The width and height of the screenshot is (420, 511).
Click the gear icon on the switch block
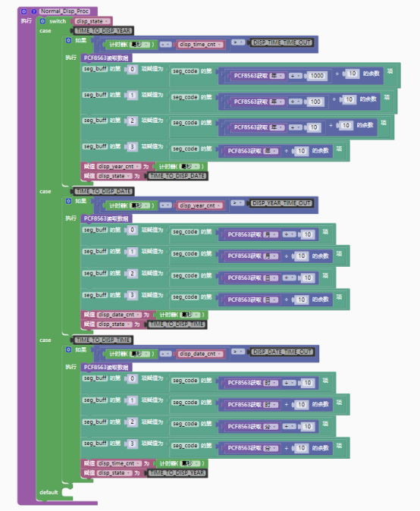(42, 21)
